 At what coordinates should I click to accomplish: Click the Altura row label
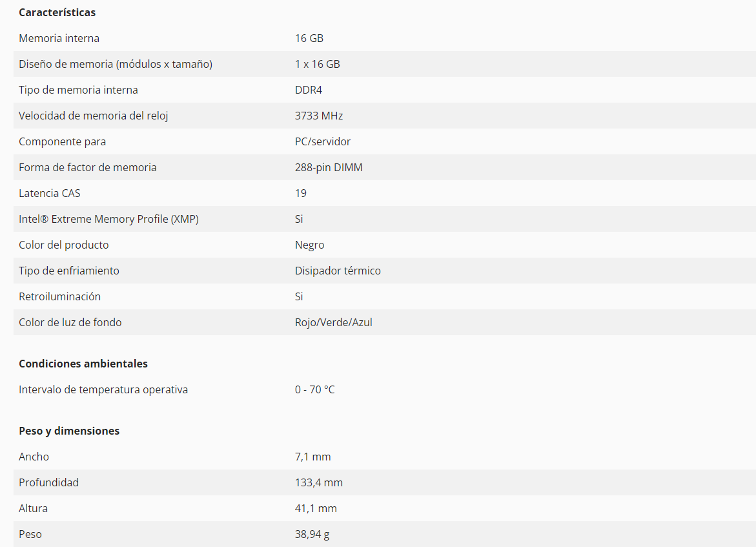[x=33, y=508]
